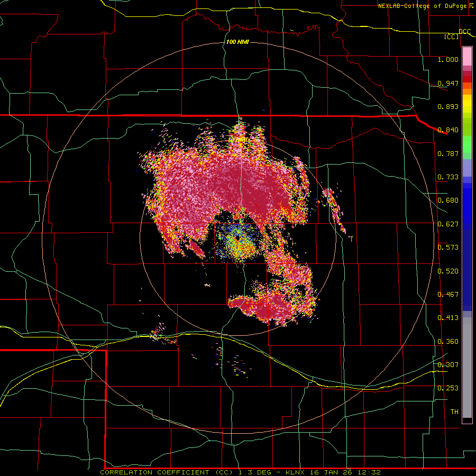
Task: Pick the gray color bar segment
Action: [x=467, y=368]
